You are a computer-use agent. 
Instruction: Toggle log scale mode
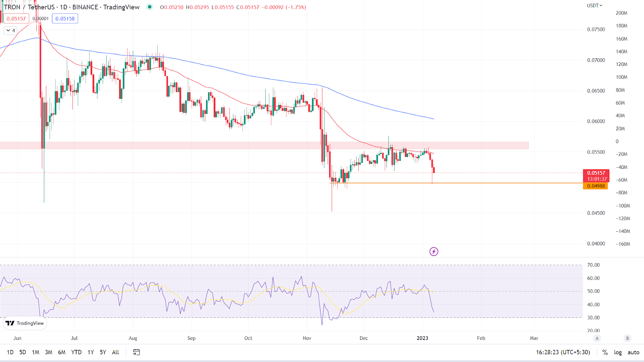pyautogui.click(x=618, y=352)
